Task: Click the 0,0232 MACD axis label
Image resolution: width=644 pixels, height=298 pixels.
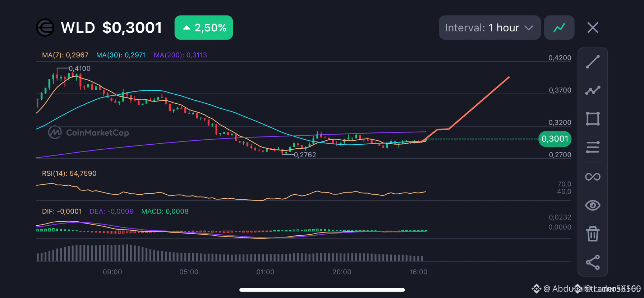Action: (x=560, y=217)
